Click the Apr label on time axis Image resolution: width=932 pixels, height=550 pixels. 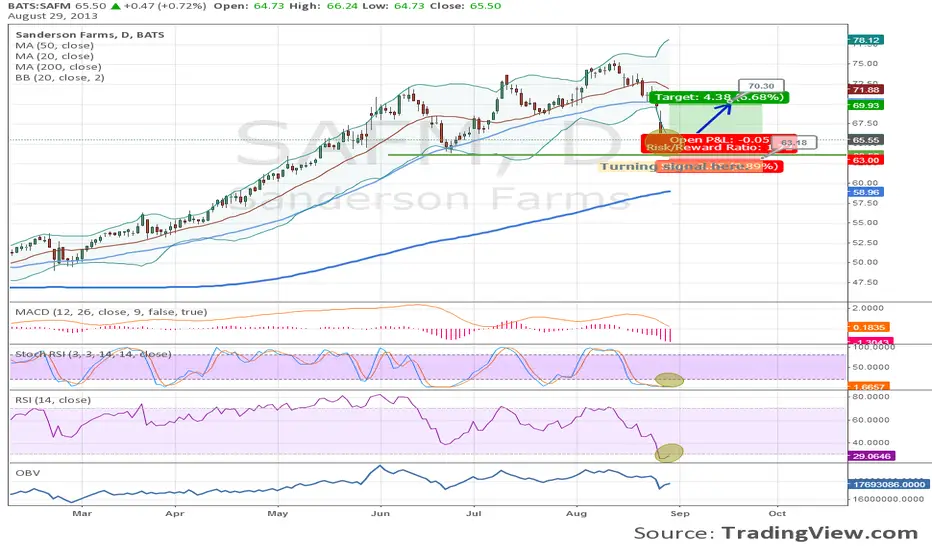tap(175, 513)
